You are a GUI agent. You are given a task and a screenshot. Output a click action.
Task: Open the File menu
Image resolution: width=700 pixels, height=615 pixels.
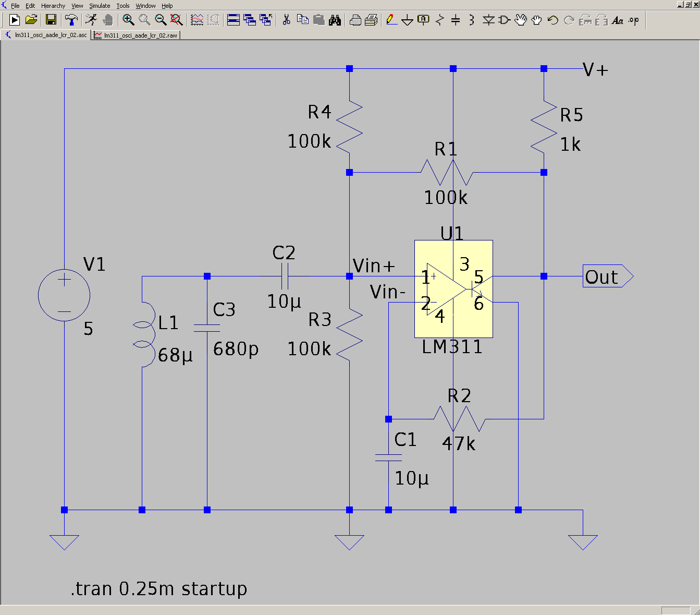pos(15,6)
